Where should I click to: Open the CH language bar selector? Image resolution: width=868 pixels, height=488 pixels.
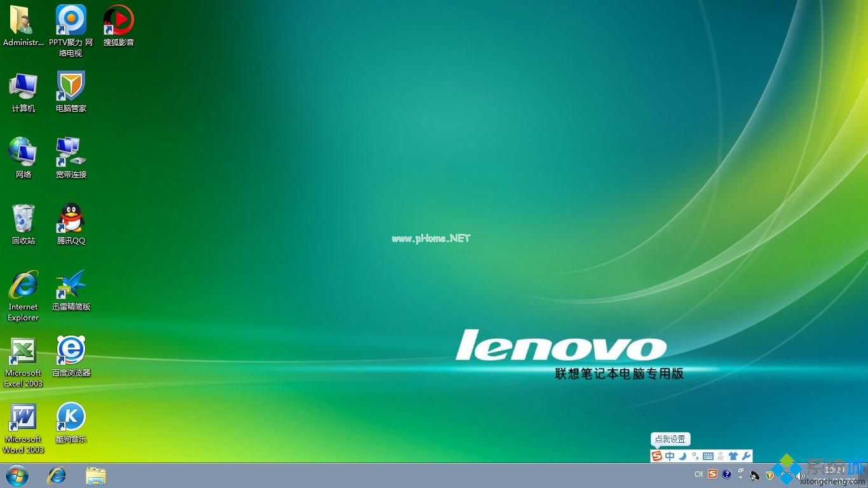(698, 475)
